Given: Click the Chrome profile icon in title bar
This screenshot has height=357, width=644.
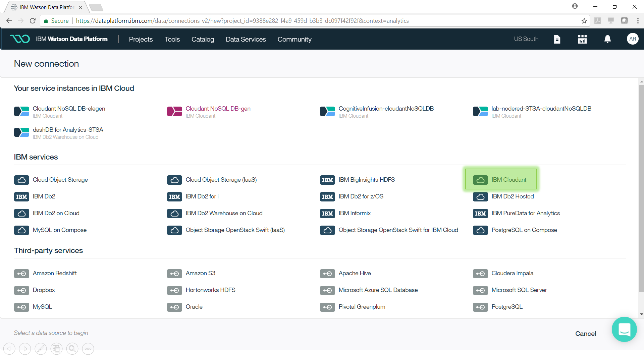Looking at the screenshot, I should 575,6.
